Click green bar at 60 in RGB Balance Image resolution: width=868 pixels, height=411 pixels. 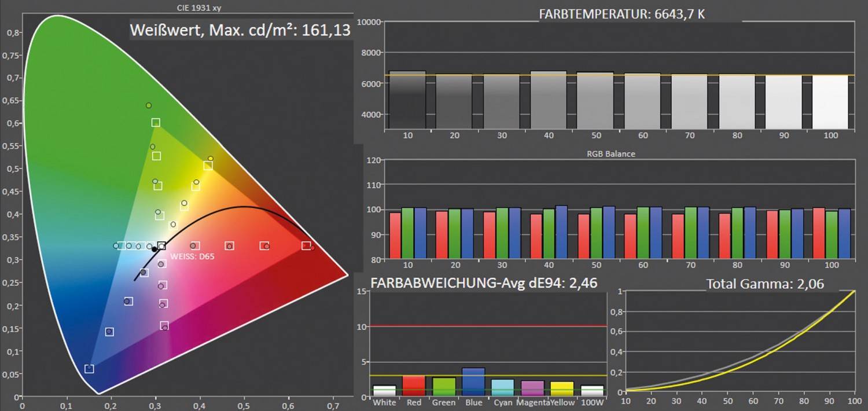click(x=643, y=233)
